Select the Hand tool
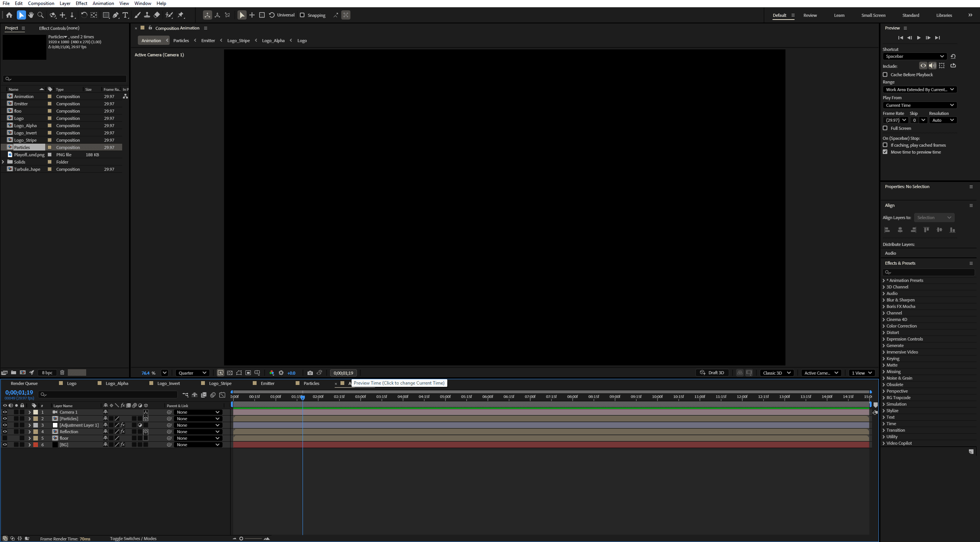The image size is (980, 542). [x=31, y=15]
